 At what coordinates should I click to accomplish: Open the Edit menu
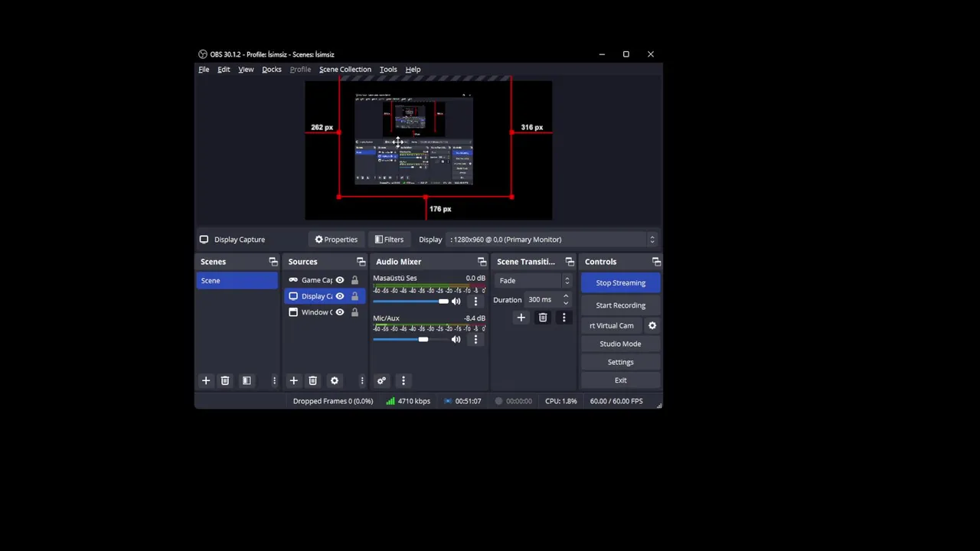pos(224,70)
